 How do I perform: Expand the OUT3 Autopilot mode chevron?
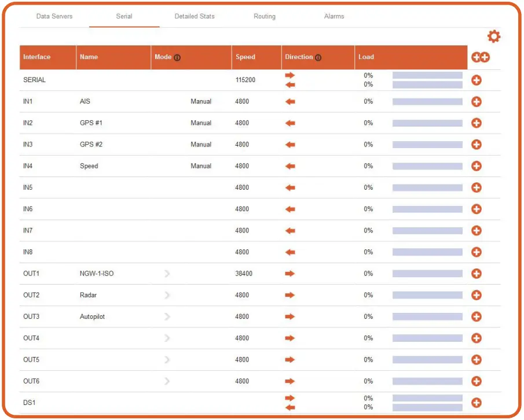[167, 316]
